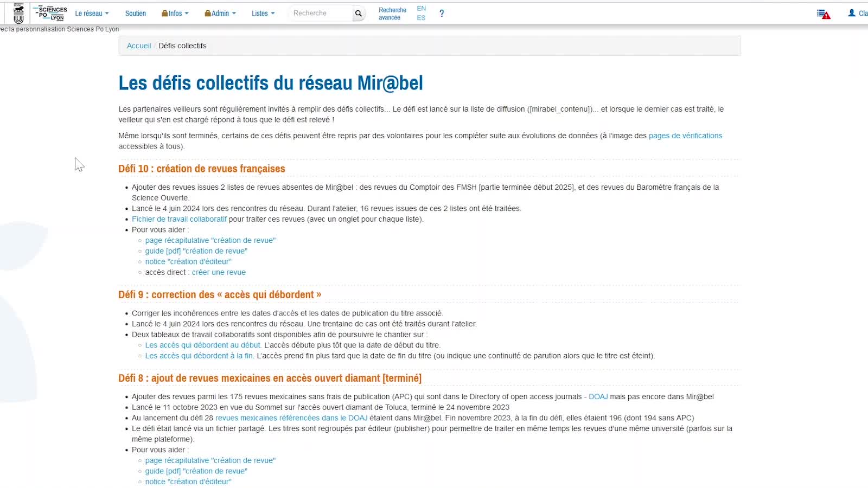Expand the Admin dropdown menu

pos(220,14)
